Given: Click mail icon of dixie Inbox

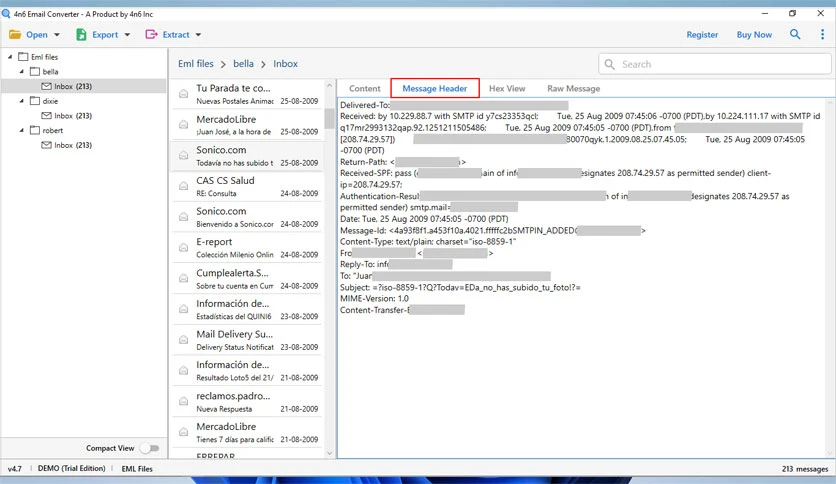Looking at the screenshot, I should coord(46,116).
